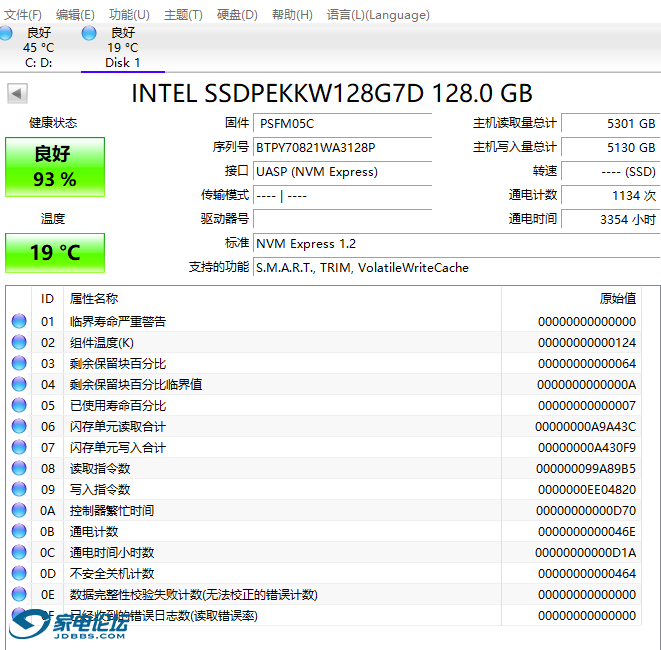Click the standard field NVM Express 1.2
This screenshot has height=650, width=661.
tap(457, 244)
